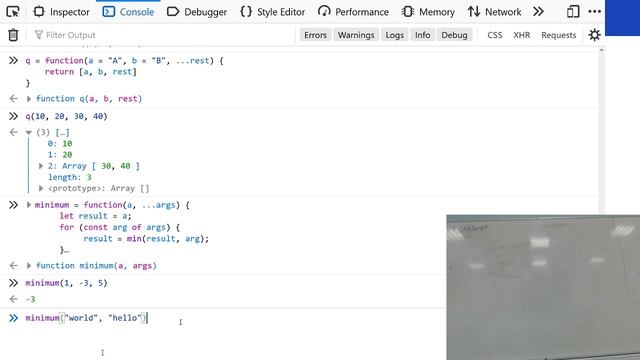Open the Debugger tab
The width and height of the screenshot is (640, 360).
click(x=197, y=12)
